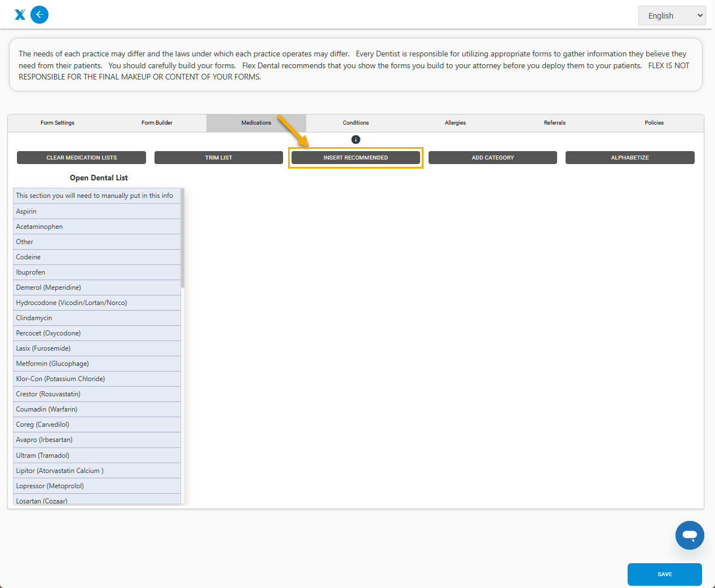Select Lasix (Furosemide) entry

(x=97, y=348)
